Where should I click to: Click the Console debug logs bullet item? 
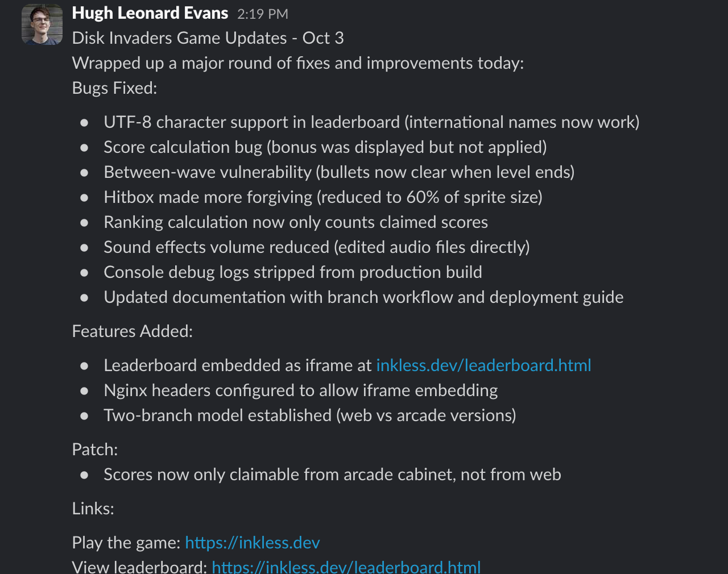coord(292,272)
